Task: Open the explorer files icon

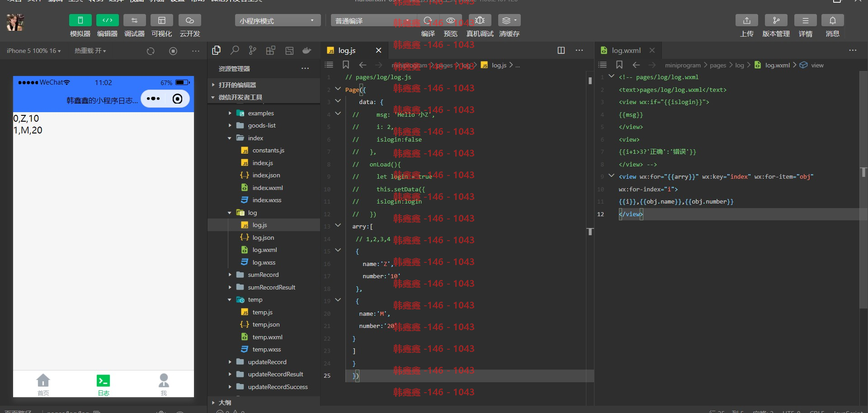Action: pos(217,51)
